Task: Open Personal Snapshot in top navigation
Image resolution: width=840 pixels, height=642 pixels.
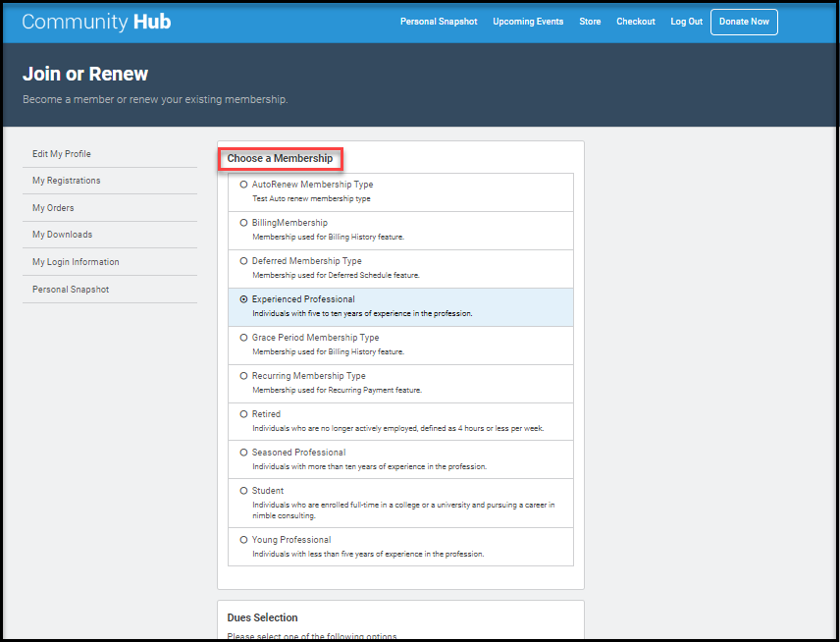Action: click(439, 22)
